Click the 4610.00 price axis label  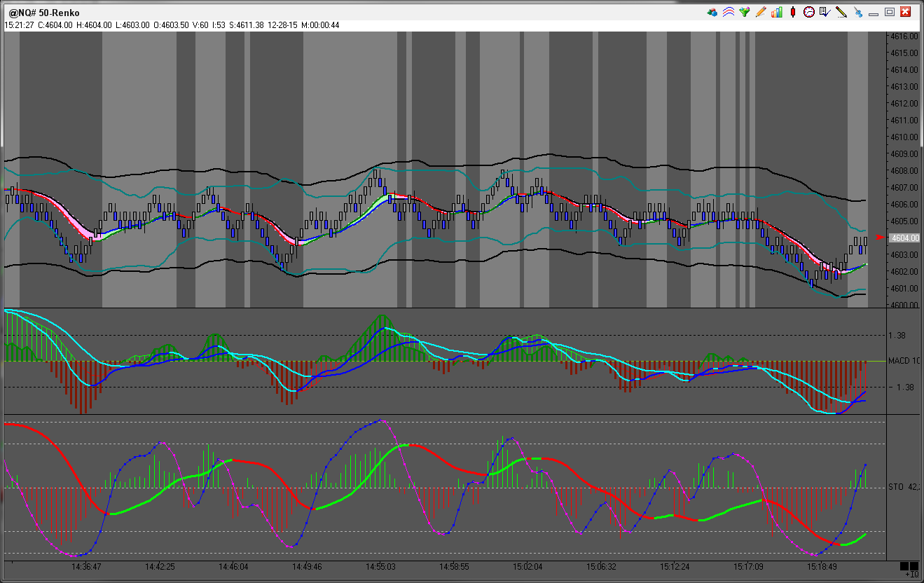[x=904, y=137]
